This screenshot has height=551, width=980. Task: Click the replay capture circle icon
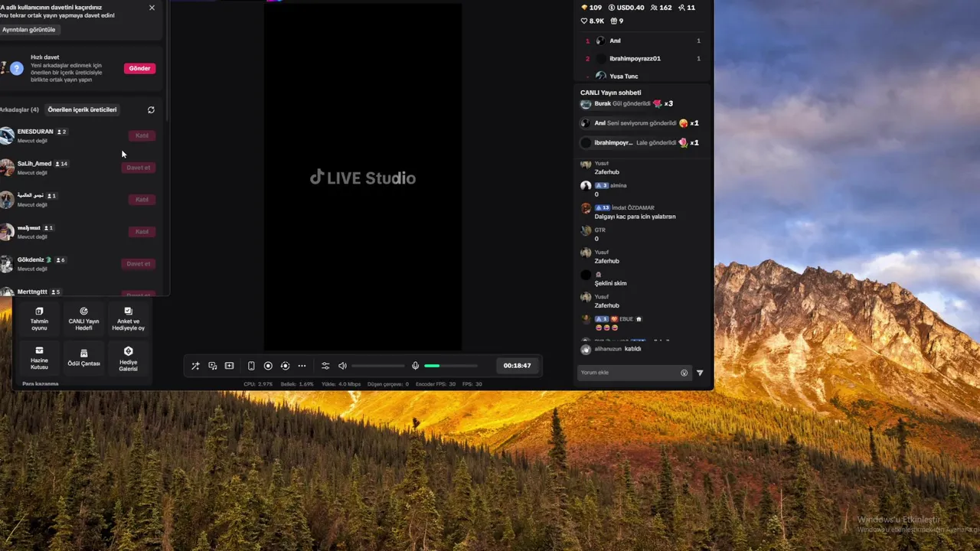pos(285,366)
